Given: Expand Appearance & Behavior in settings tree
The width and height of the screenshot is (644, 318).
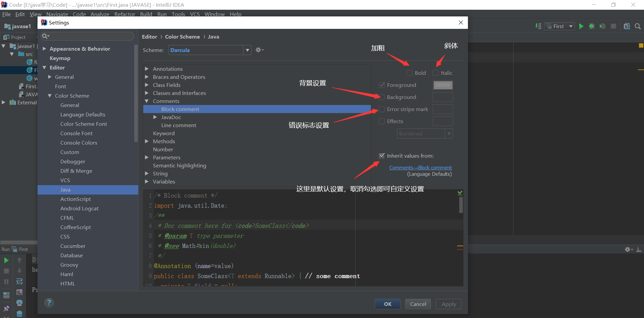Looking at the screenshot, I should [44, 49].
